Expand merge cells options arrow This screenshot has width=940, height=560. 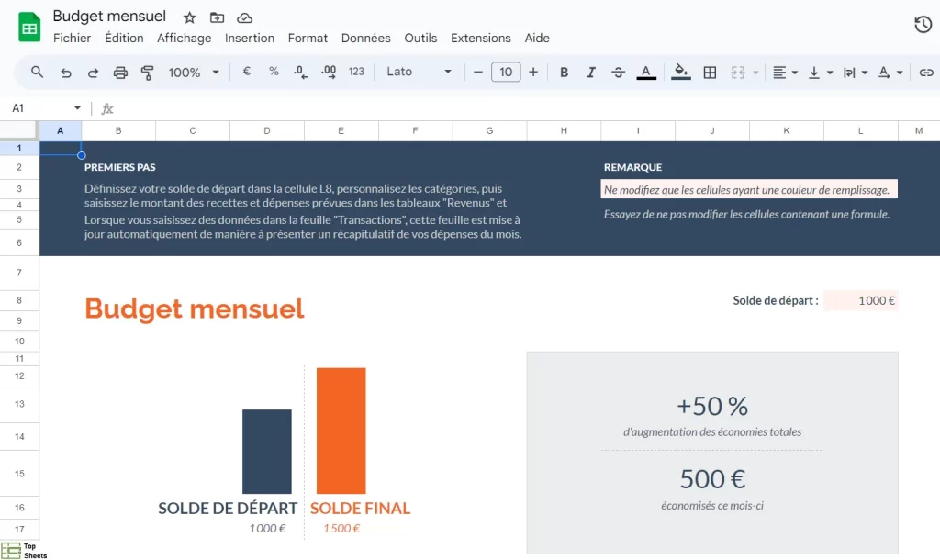(755, 73)
